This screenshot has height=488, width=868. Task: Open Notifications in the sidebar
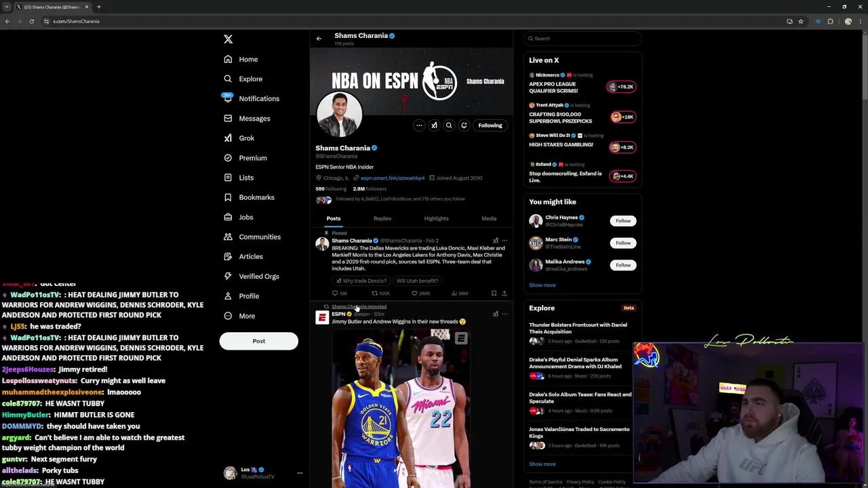251,99
